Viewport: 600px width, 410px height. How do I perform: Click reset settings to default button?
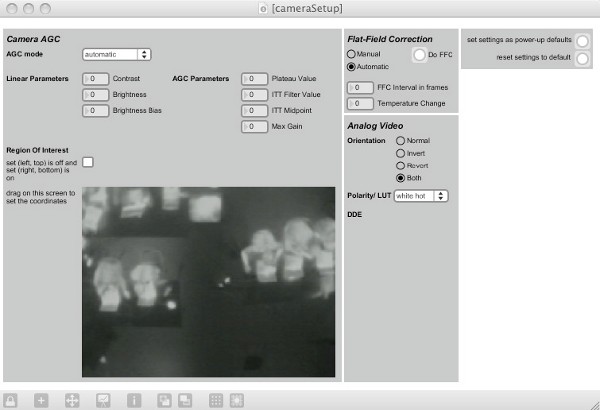click(582, 59)
